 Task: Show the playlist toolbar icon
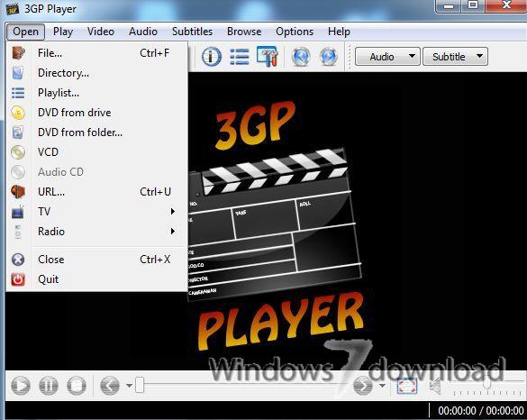240,56
